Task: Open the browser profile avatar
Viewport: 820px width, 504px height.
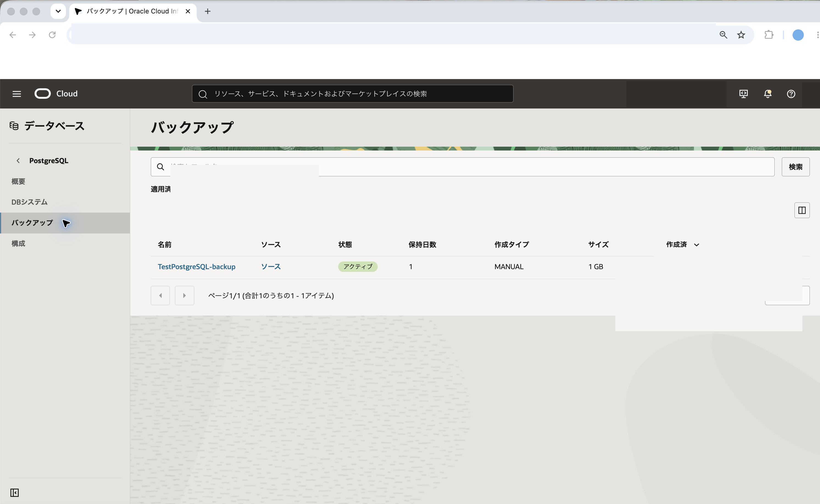Action: 798,35
